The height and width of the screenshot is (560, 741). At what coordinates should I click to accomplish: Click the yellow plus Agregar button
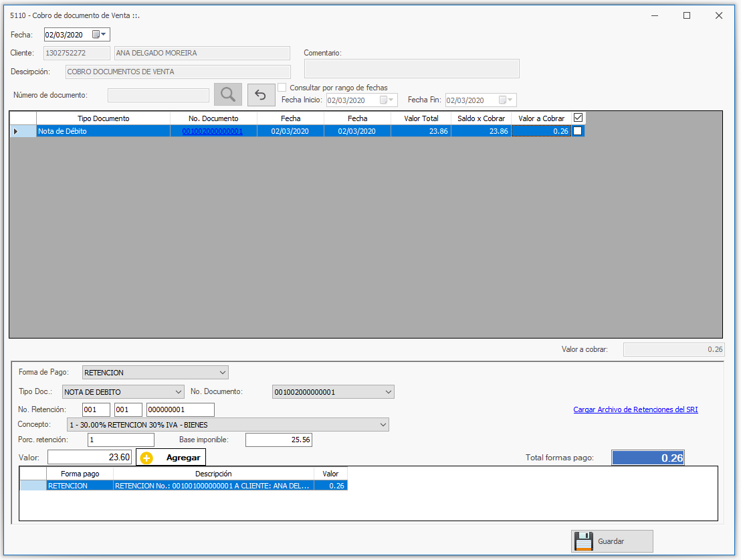[171, 458]
